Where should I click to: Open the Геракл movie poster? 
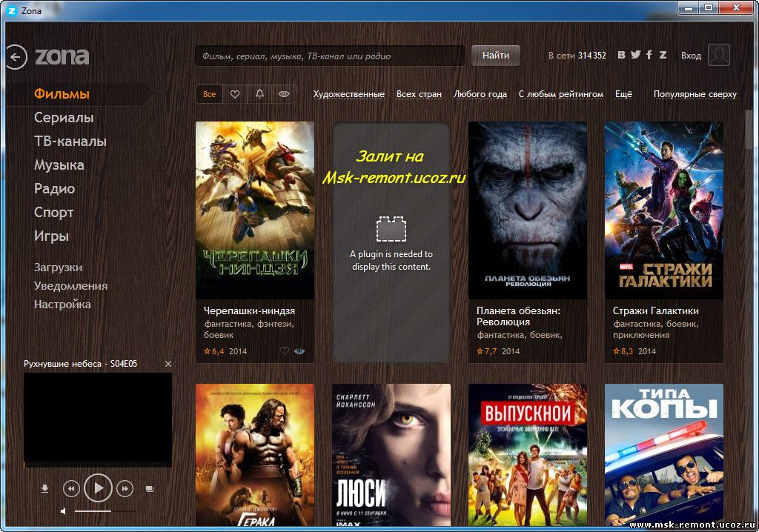pyautogui.click(x=255, y=455)
